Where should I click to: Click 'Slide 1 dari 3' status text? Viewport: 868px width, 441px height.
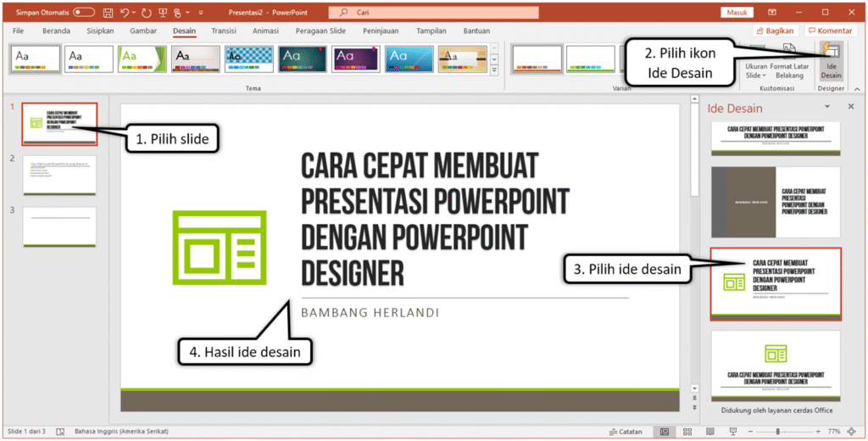pyautogui.click(x=26, y=431)
